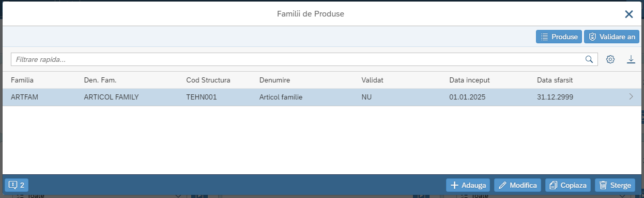
Task: Select the 01.01.2025 start date cell
Action: click(467, 97)
